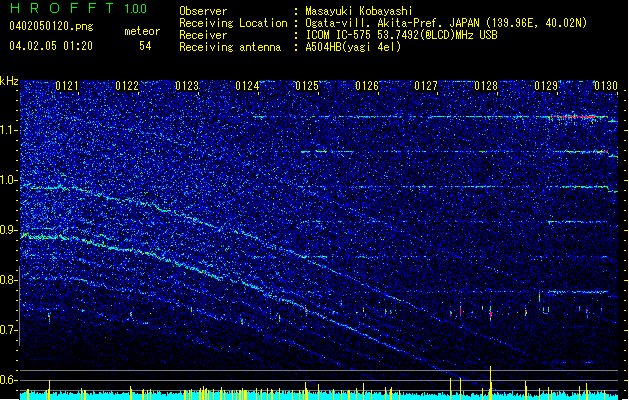The height and width of the screenshot is (400, 629).
Task: Click time marker 0125
Action: click(x=307, y=86)
